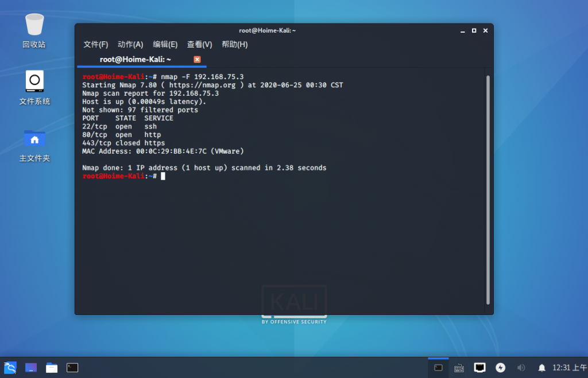Viewport: 588px width, 378px height.
Task: Open the 回收站 trash desktop icon
Action: pyautogui.click(x=34, y=31)
